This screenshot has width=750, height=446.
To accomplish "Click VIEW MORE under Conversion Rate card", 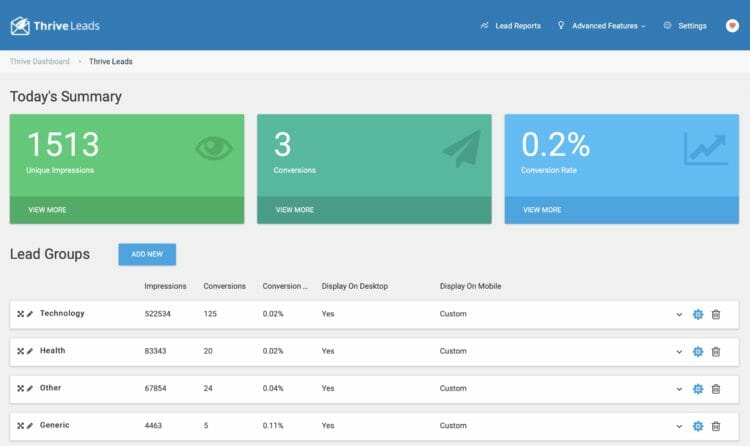I will click(542, 210).
